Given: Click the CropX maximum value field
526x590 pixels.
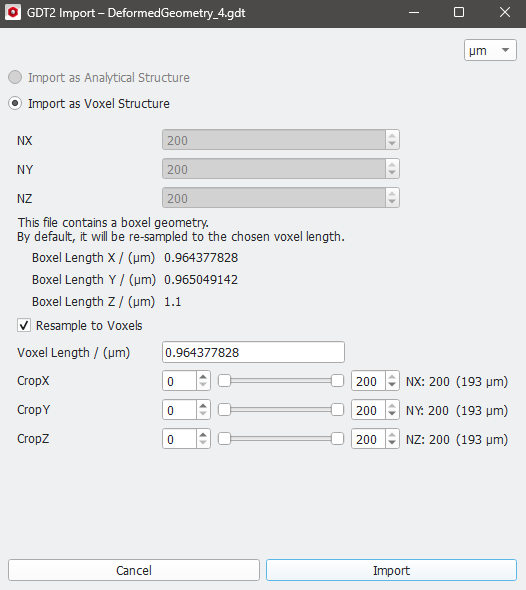Looking at the screenshot, I should tap(368, 381).
